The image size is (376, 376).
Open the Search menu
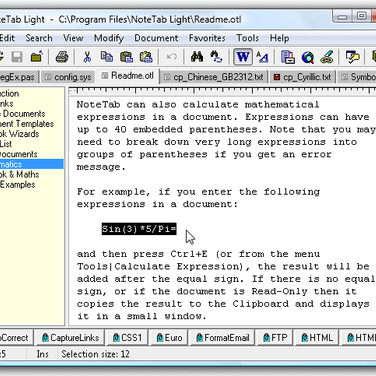(x=39, y=38)
